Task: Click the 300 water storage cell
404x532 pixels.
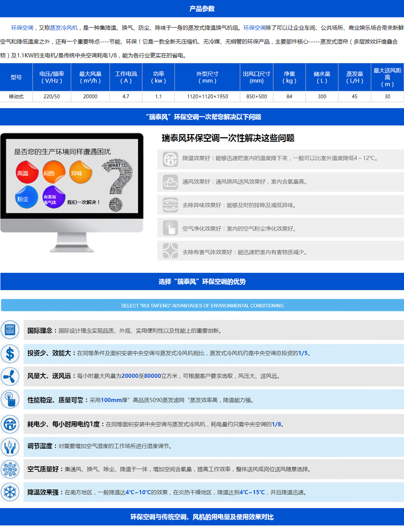Action: (x=322, y=97)
